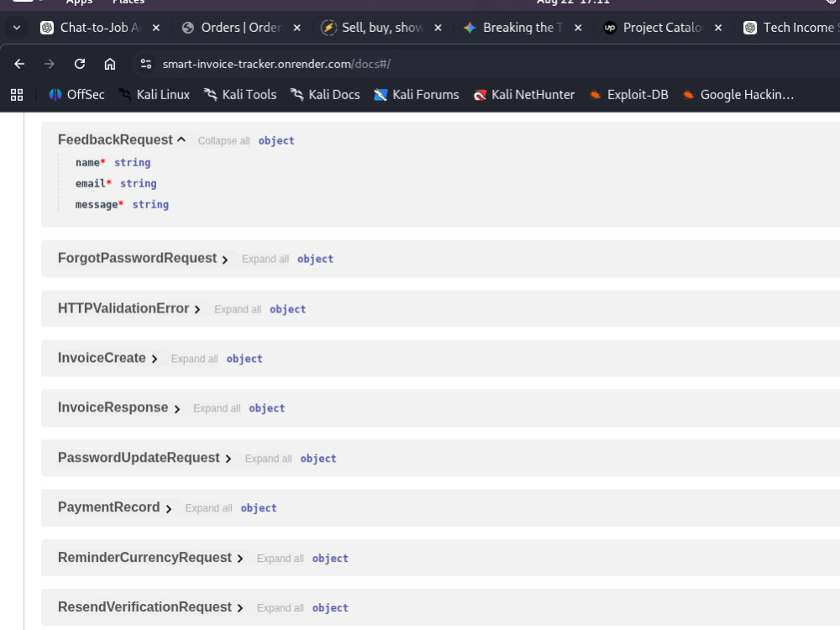Open the Kali NetHunter bookmark

click(524, 95)
